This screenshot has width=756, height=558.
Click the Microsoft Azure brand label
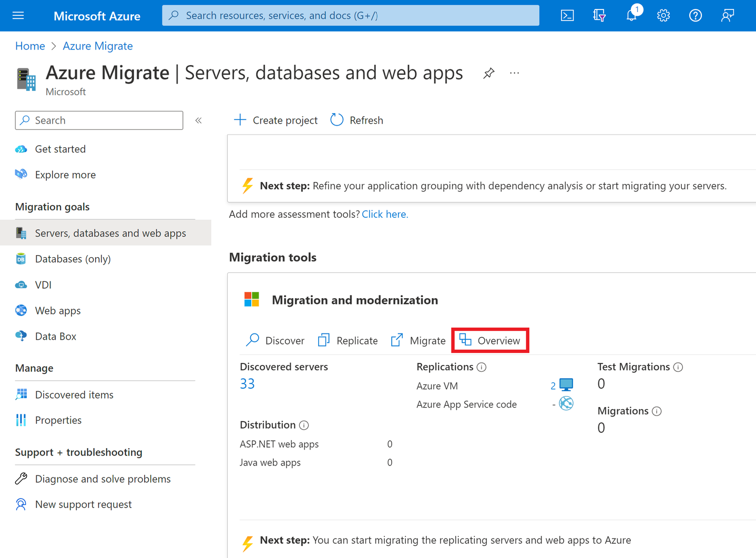tap(97, 16)
